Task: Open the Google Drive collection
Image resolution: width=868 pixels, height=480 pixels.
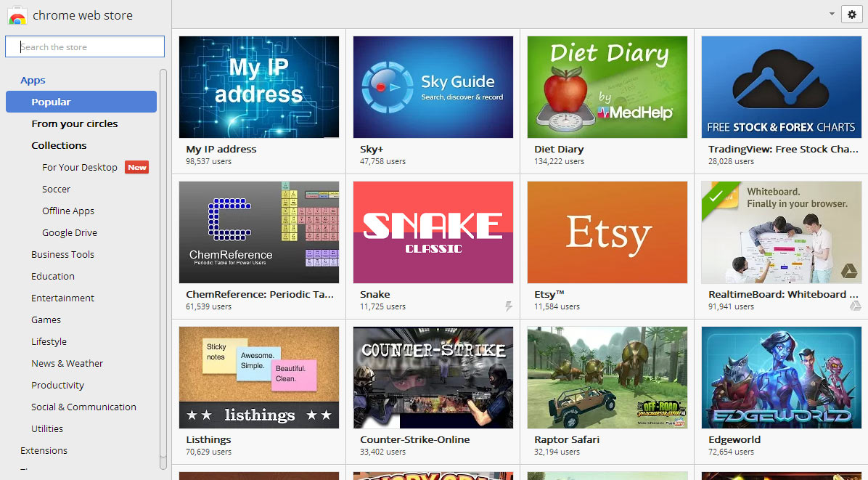Action: coord(70,232)
